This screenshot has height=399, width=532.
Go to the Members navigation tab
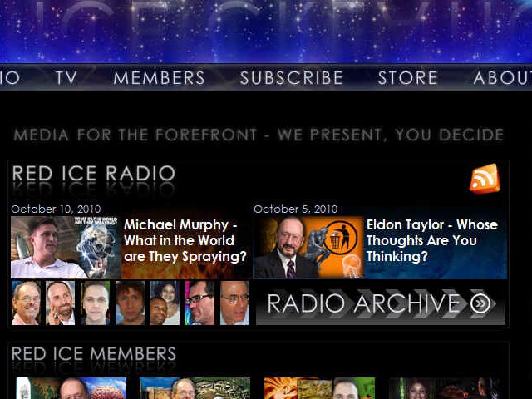point(159,78)
